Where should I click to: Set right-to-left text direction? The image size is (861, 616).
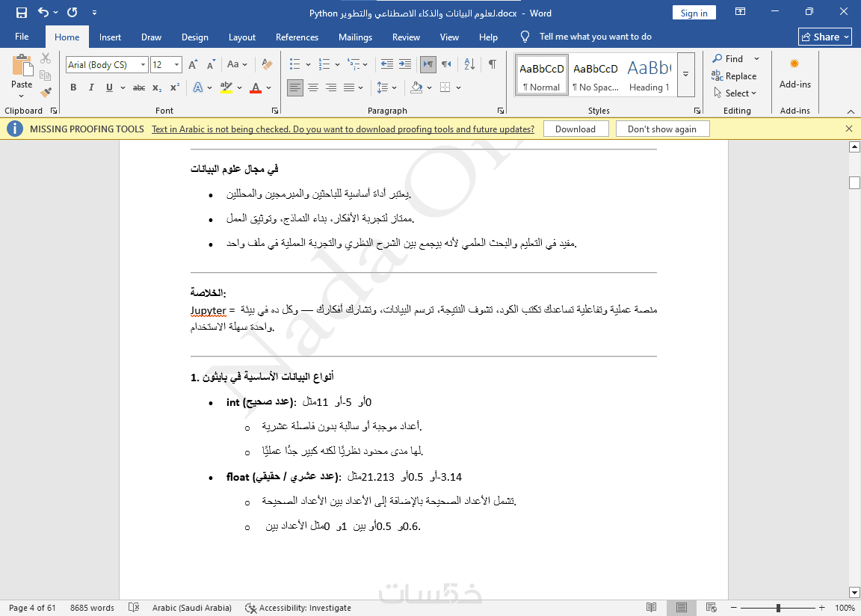pos(446,64)
